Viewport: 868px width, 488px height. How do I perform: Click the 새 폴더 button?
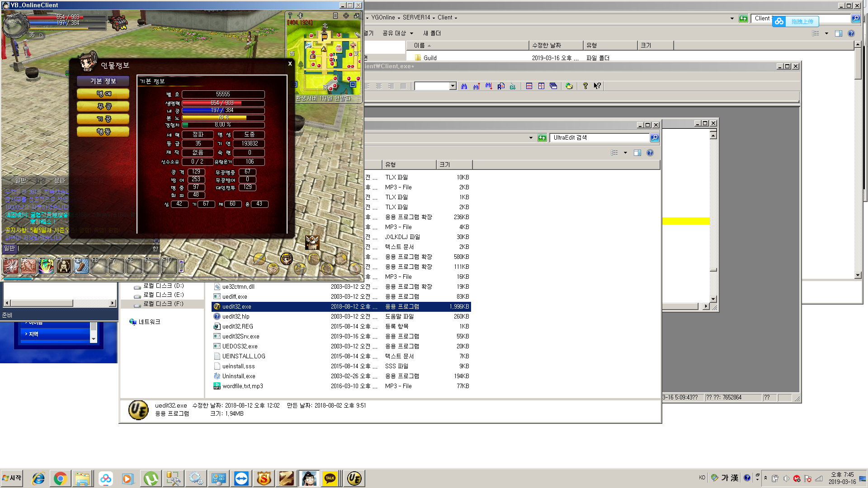coord(432,33)
